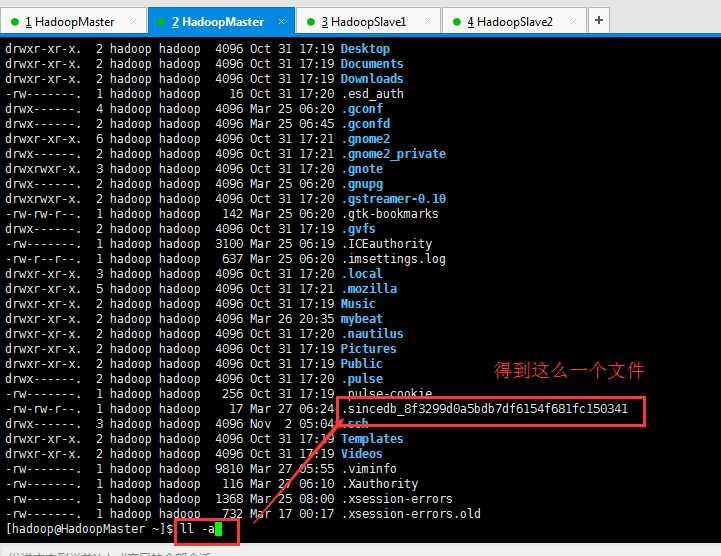Click the 9810 size value of .viminfo
This screenshot has width=721, height=556.
tap(229, 469)
